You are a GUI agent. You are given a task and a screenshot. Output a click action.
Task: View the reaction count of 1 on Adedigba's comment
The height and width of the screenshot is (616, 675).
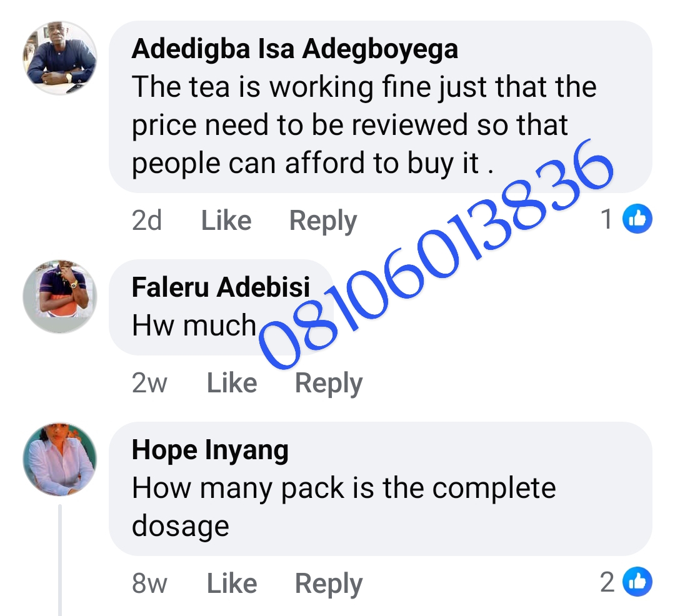(x=607, y=219)
